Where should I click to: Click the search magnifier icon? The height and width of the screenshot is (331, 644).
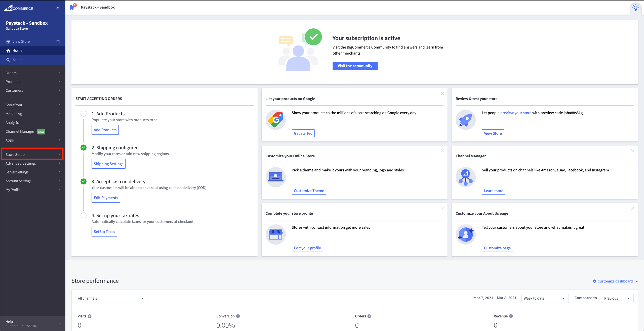click(x=8, y=60)
